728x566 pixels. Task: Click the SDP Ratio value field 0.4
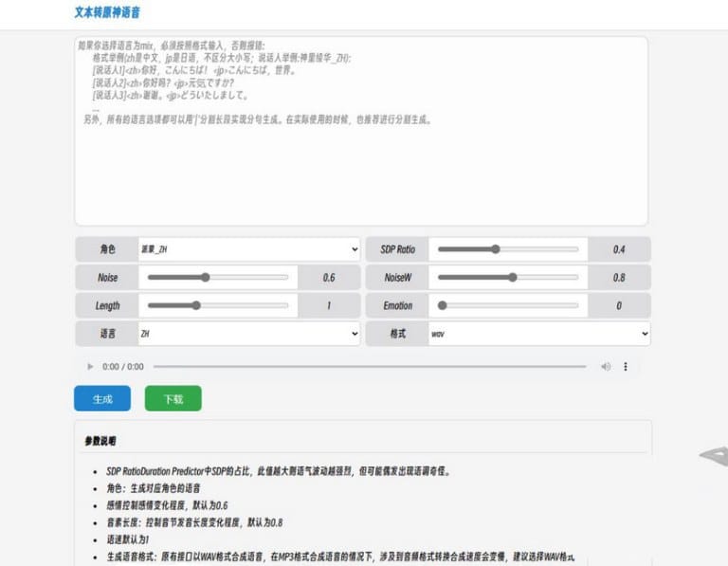pyautogui.click(x=619, y=249)
